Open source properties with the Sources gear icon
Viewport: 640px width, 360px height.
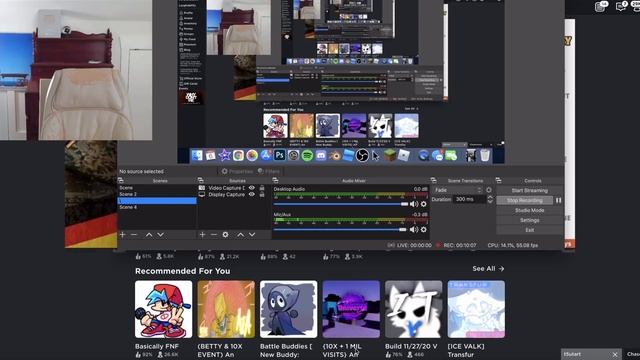point(225,235)
